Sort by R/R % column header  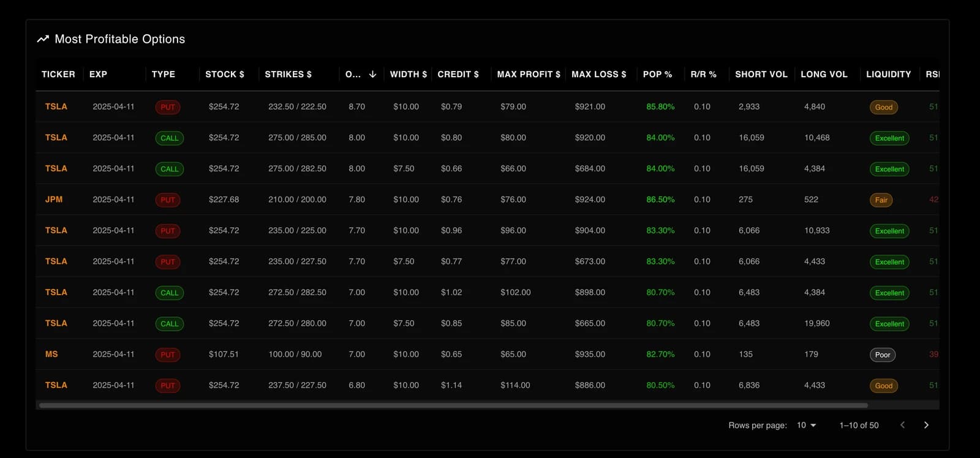[x=703, y=74]
